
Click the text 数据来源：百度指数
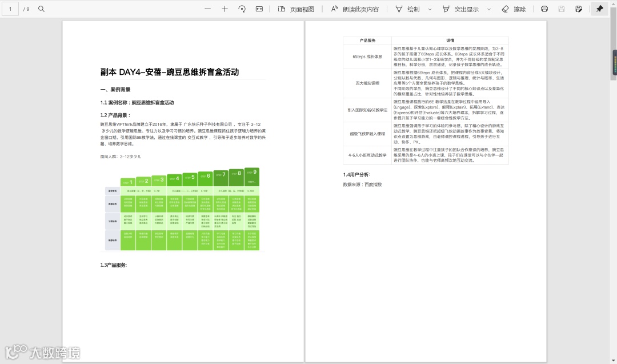[362, 185]
